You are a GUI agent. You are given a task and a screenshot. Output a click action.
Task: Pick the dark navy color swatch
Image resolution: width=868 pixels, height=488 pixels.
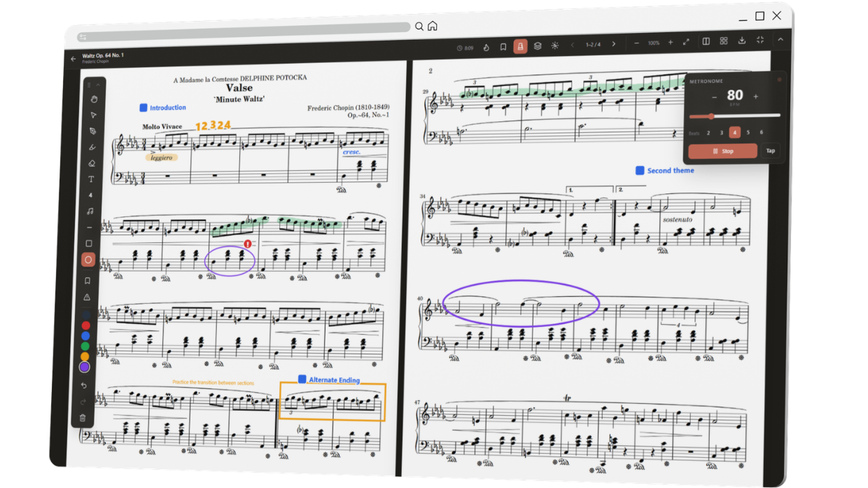[86, 315]
